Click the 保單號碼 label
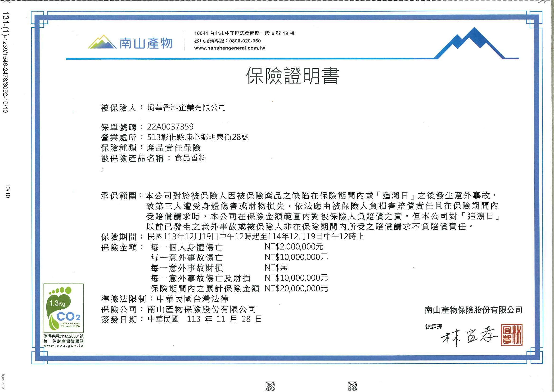This screenshot has width=554, height=392. (x=119, y=127)
